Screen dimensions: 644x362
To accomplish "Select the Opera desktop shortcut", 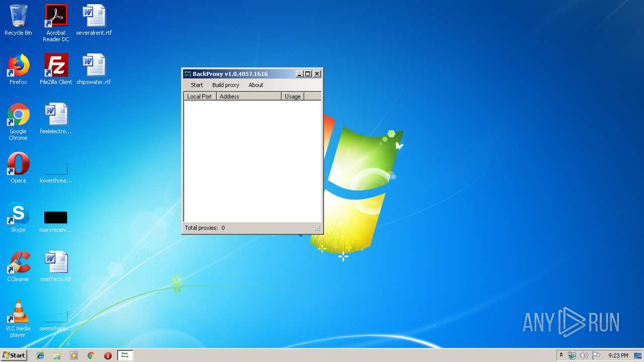I will [18, 168].
